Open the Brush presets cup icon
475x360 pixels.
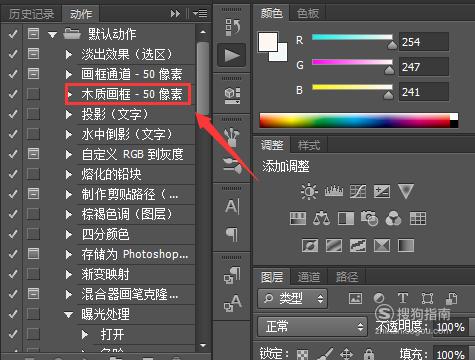[232, 137]
